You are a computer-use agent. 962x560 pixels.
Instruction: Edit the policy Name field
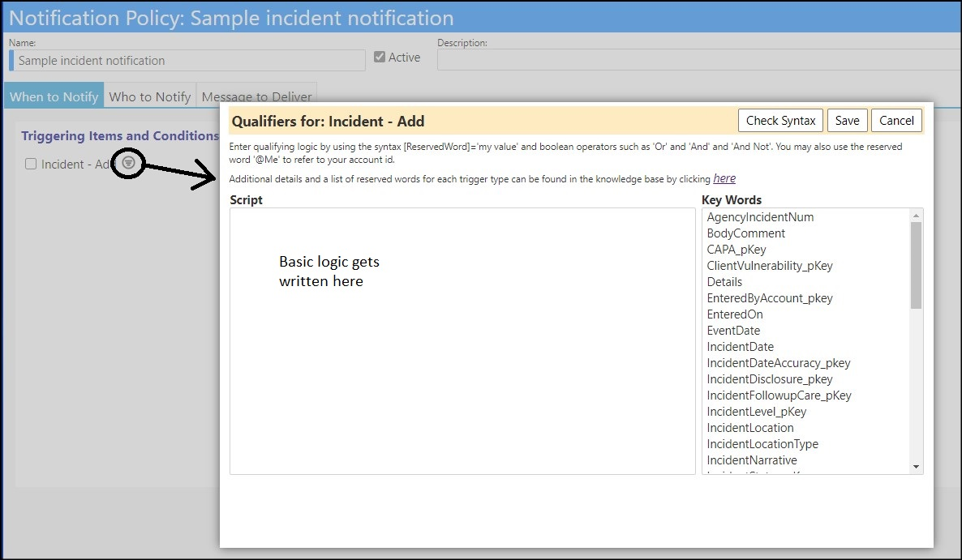click(x=187, y=61)
